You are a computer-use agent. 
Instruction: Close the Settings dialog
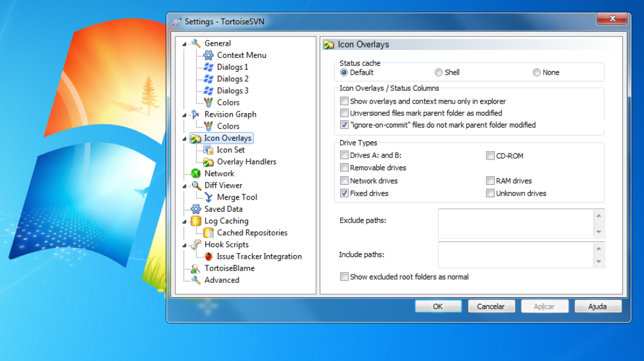pos(612,19)
